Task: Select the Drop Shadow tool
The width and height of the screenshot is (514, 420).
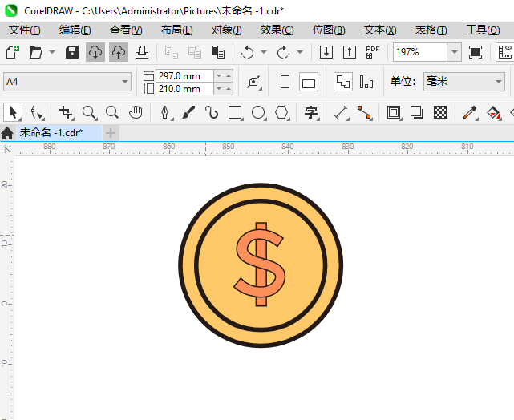Action: point(417,112)
